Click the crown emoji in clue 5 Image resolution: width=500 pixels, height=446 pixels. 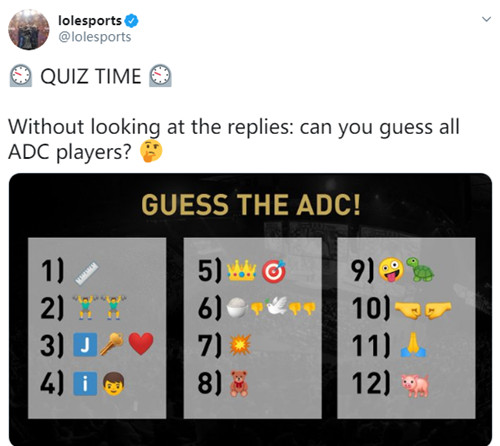coord(241,270)
